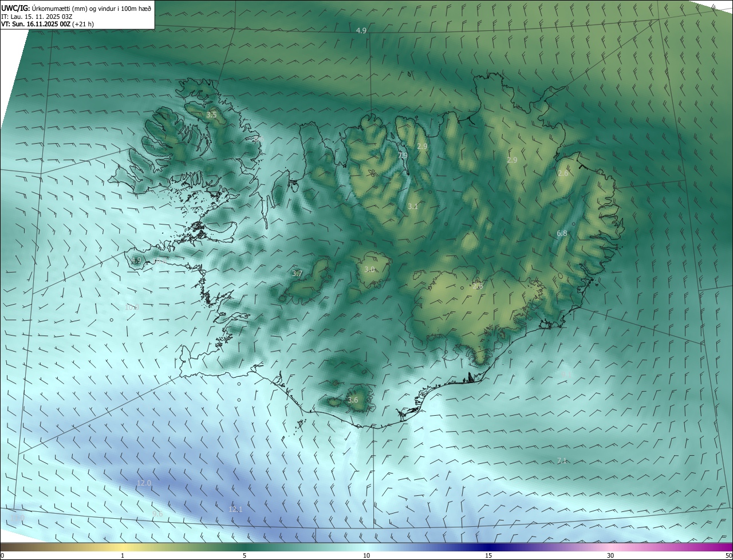Click the UWC/IG map title text

click(x=77, y=7)
